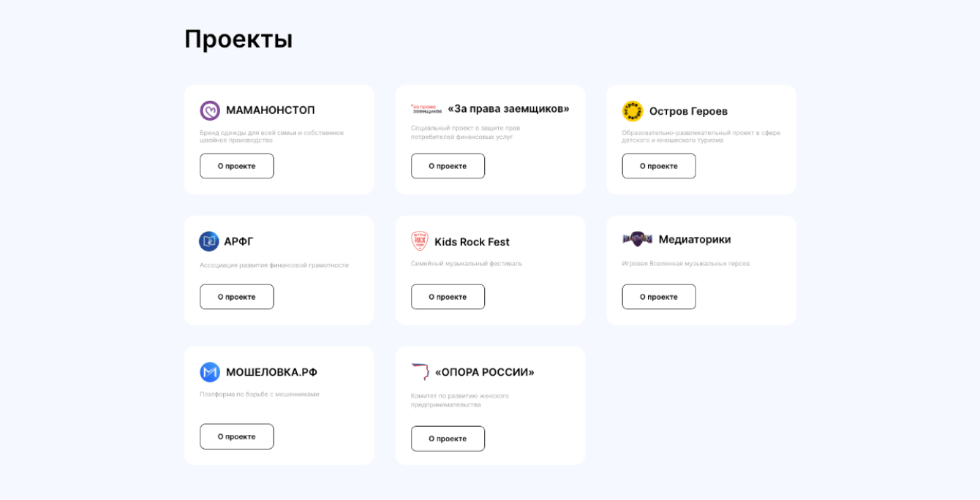Screen dimensions: 980x500
Task: Click the yellow Остров Героев logo
Action: (x=633, y=111)
